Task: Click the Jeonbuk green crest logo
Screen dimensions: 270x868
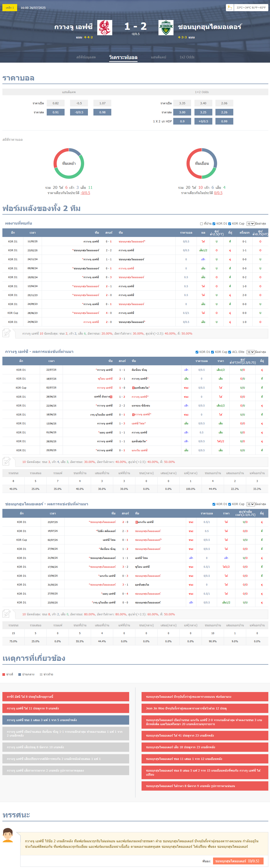Action: (x=166, y=28)
